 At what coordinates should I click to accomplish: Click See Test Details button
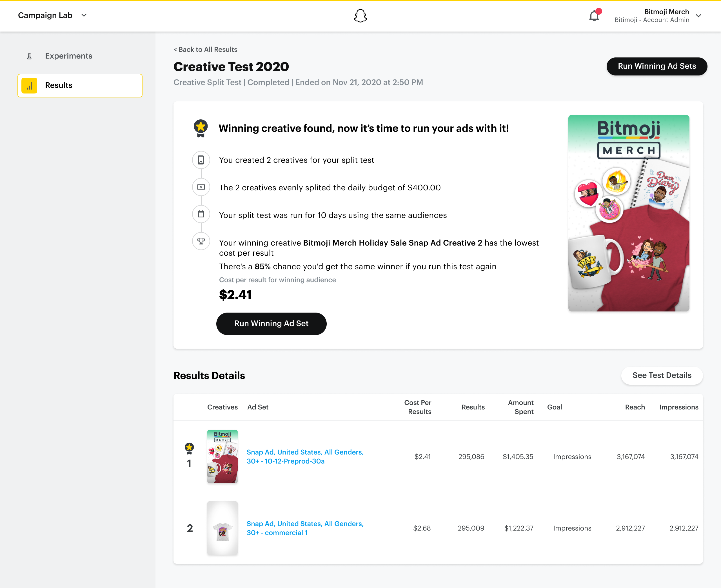(x=661, y=375)
